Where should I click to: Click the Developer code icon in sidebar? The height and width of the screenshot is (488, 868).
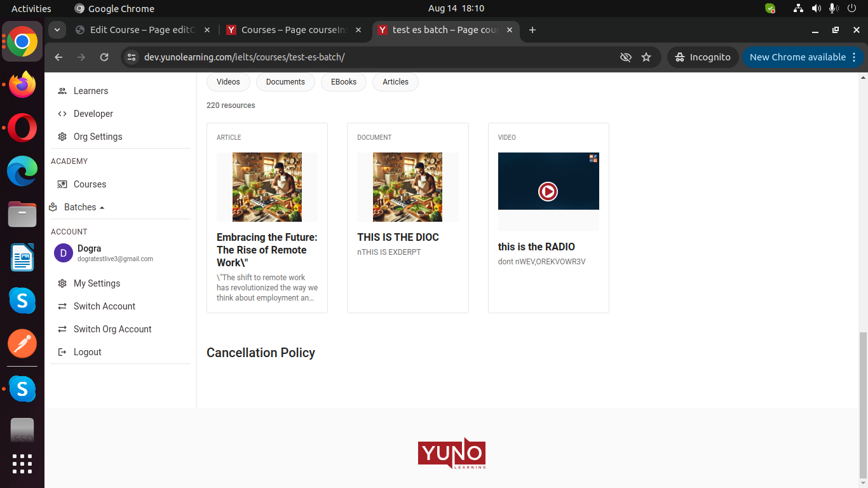62,114
